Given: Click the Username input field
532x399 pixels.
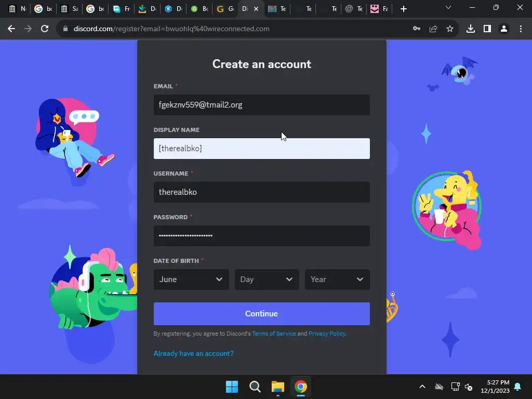Looking at the screenshot, I should [x=262, y=192].
